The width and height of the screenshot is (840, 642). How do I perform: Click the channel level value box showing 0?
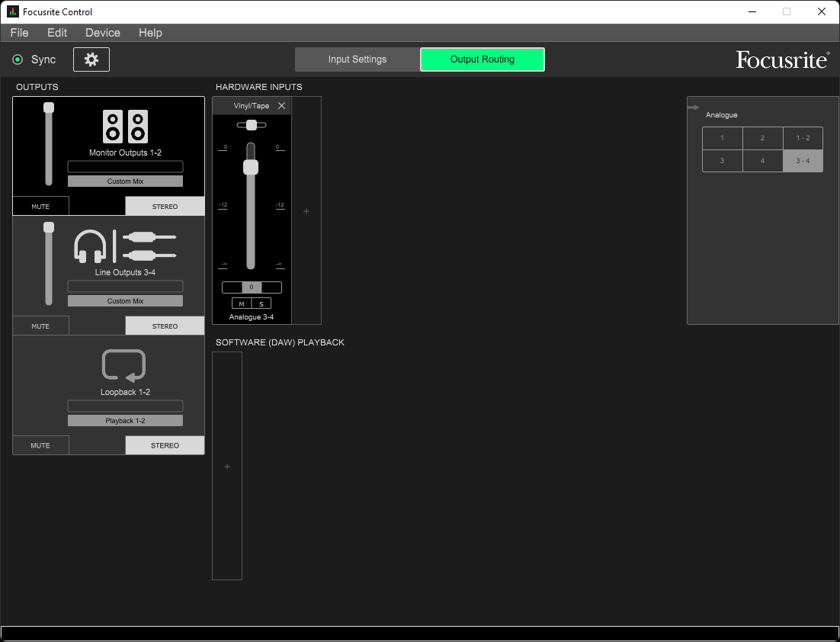tap(252, 287)
